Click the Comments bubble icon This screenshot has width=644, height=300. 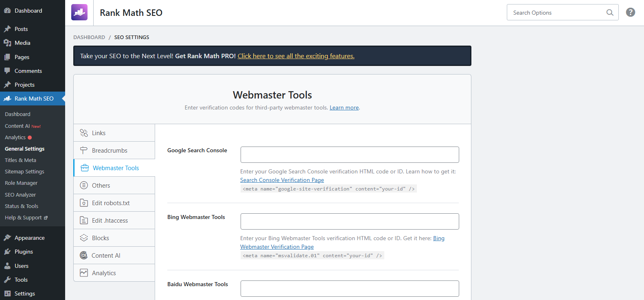(x=7, y=71)
